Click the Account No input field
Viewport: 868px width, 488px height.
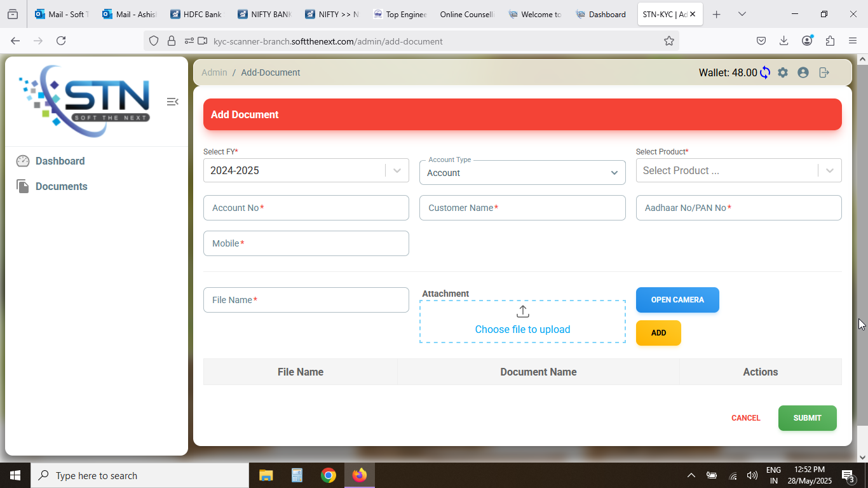tap(306, 208)
